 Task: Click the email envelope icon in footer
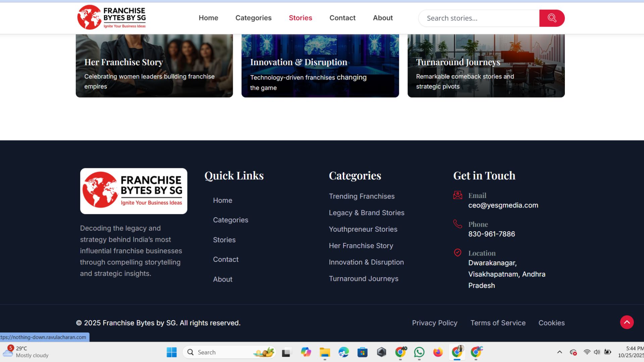458,195
